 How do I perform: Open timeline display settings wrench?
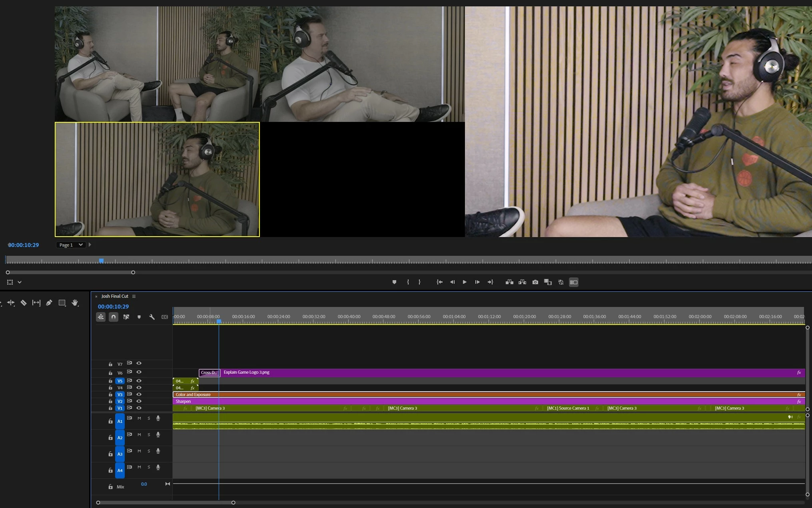tap(152, 317)
